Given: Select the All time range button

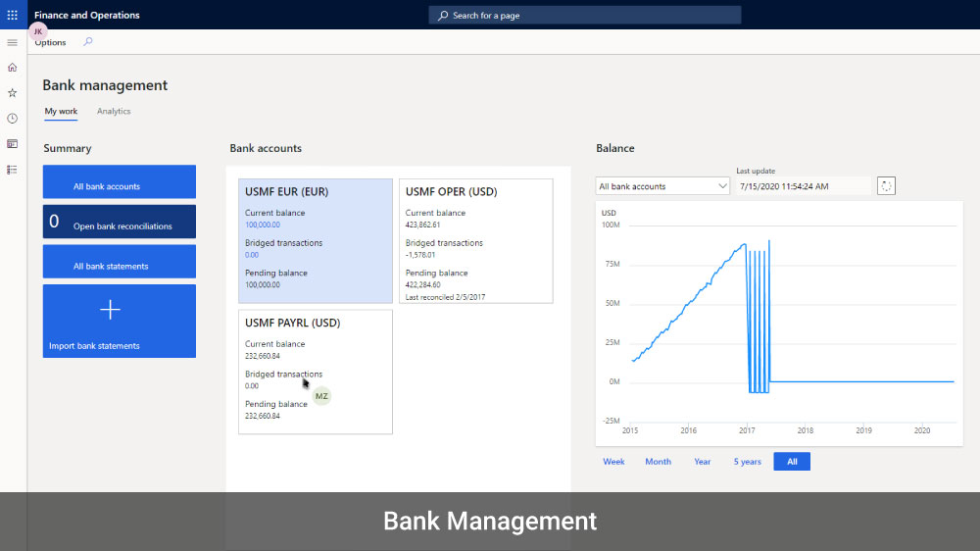Looking at the screenshot, I should pos(792,462).
